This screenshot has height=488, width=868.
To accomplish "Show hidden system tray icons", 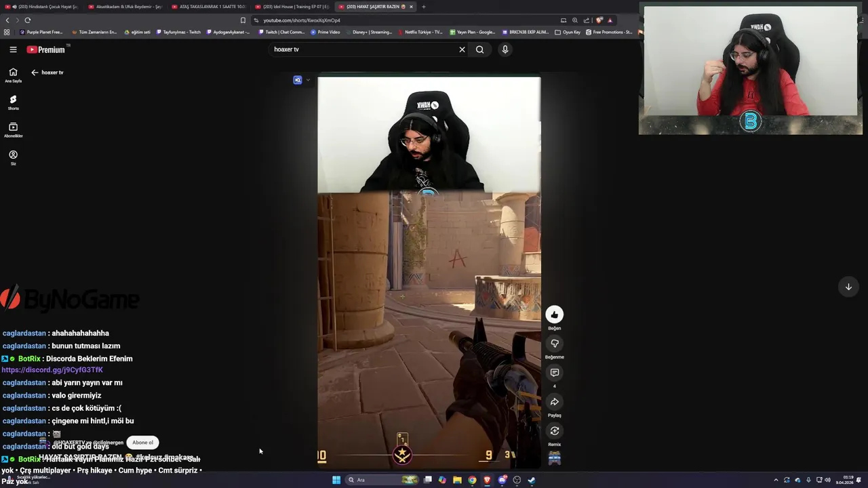I will 776,480.
